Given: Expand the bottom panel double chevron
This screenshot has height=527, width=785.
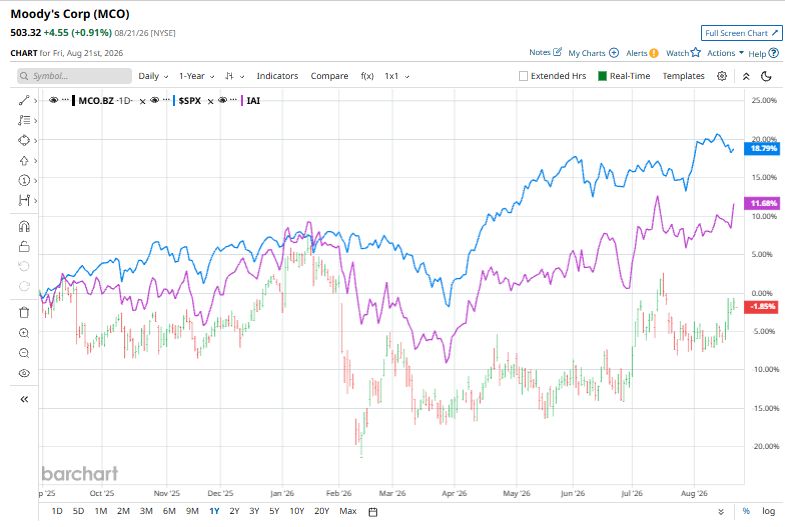Looking at the screenshot, I should (721, 511).
